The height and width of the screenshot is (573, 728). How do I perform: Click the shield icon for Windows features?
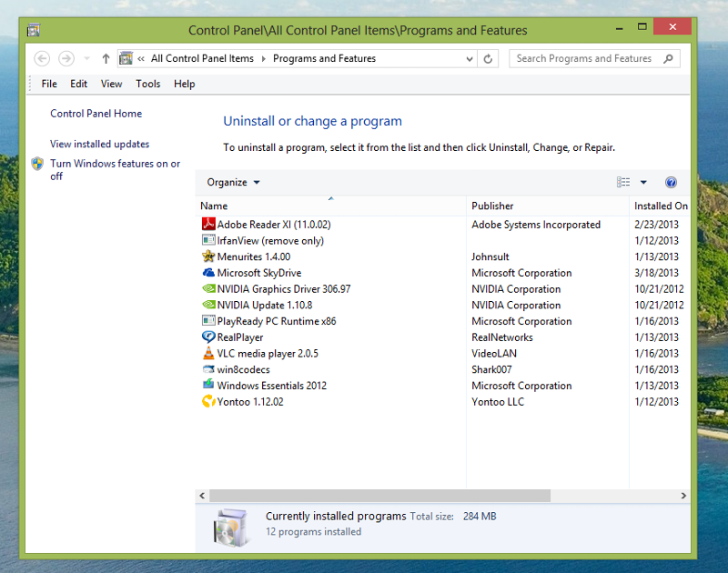pos(37,164)
